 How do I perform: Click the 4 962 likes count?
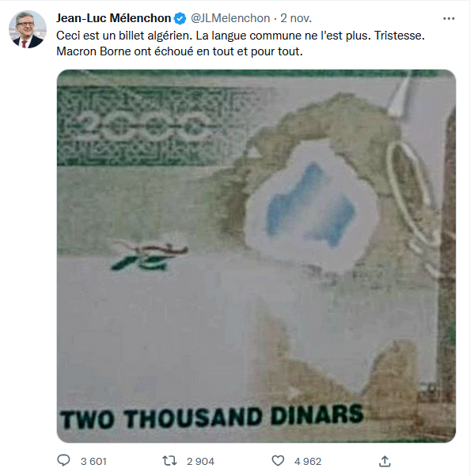(x=308, y=462)
